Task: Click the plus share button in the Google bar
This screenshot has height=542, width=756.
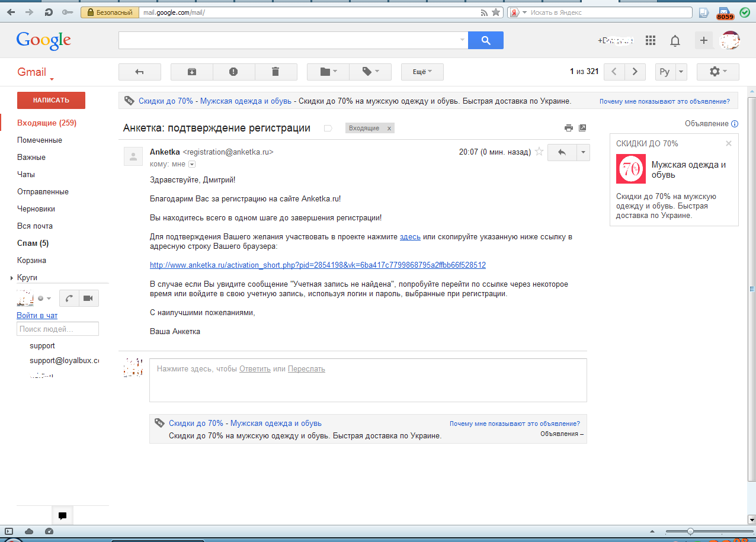Action: (x=704, y=40)
